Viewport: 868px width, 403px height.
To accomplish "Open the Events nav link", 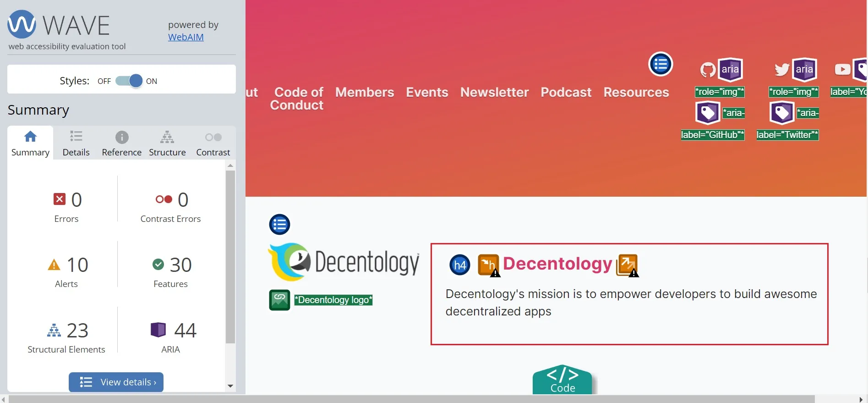I will (x=427, y=92).
